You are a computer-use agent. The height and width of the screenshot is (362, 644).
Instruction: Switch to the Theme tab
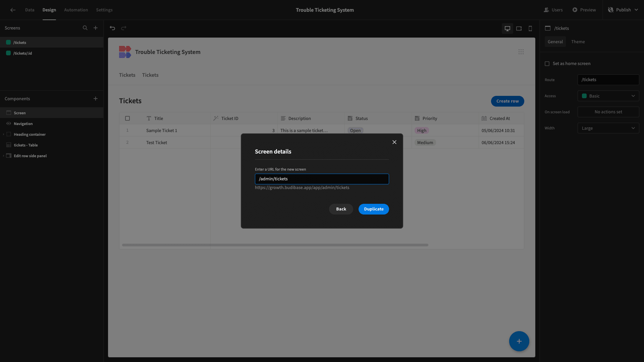(x=578, y=42)
